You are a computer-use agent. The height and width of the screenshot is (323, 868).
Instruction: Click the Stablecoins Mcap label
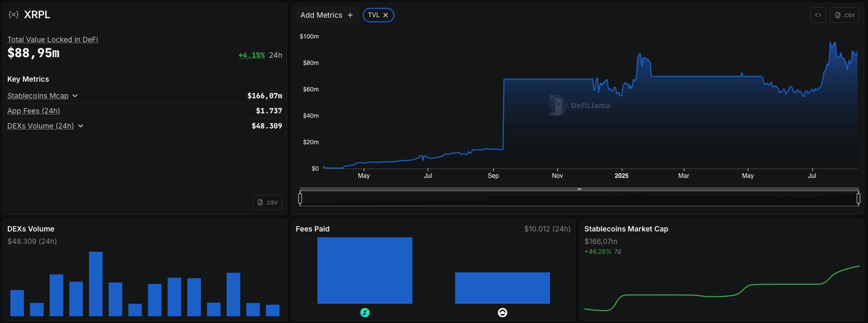point(38,96)
